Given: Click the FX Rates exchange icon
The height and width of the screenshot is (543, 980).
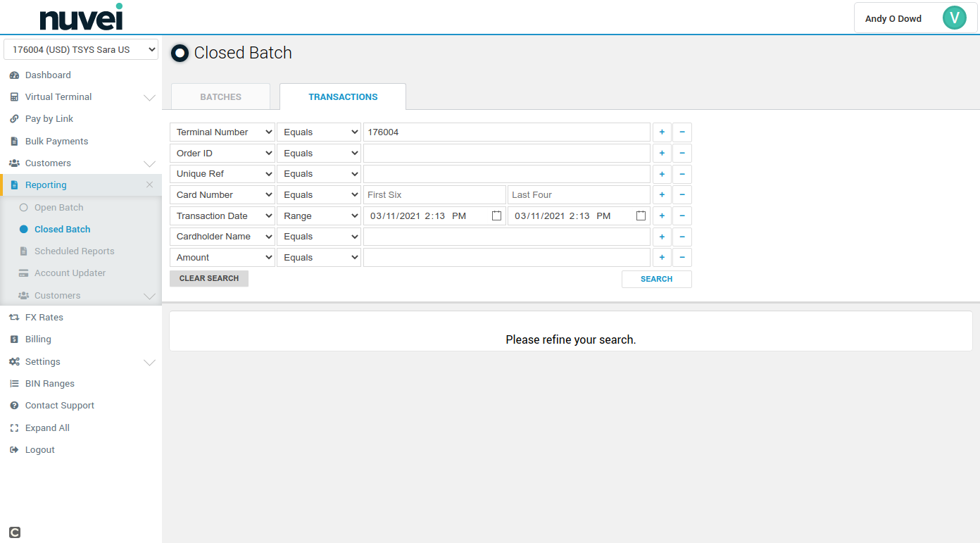Looking at the screenshot, I should (x=14, y=318).
